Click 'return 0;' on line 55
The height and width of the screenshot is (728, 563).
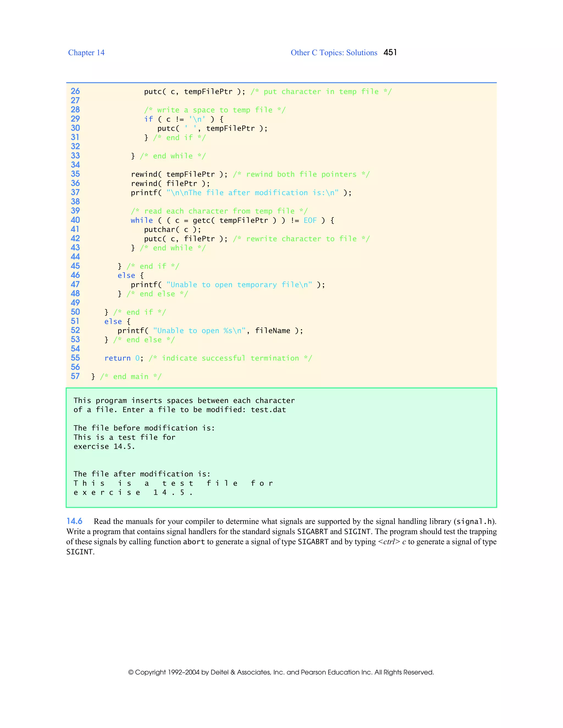(124, 358)
